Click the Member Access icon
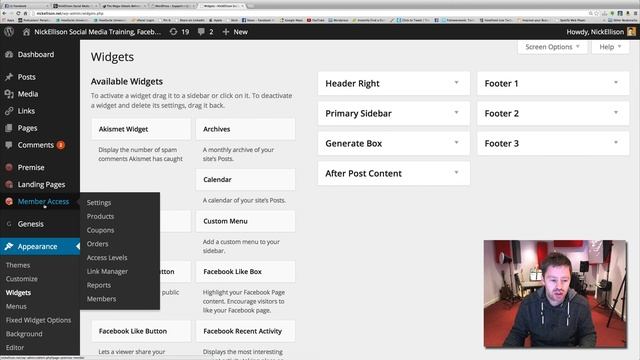 (x=9, y=201)
